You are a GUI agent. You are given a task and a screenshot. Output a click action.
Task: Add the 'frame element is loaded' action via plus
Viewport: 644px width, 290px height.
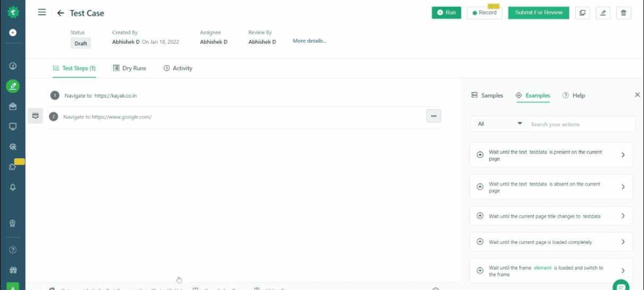pyautogui.click(x=480, y=271)
